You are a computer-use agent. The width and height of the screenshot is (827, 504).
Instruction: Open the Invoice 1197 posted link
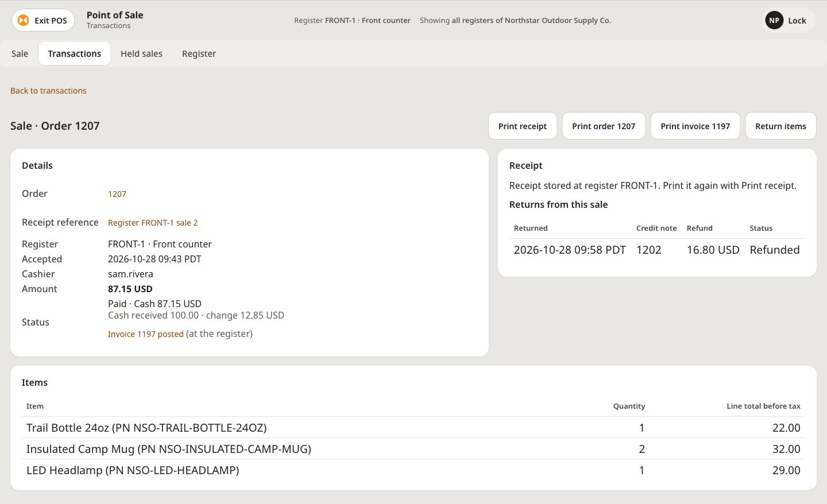(x=146, y=334)
